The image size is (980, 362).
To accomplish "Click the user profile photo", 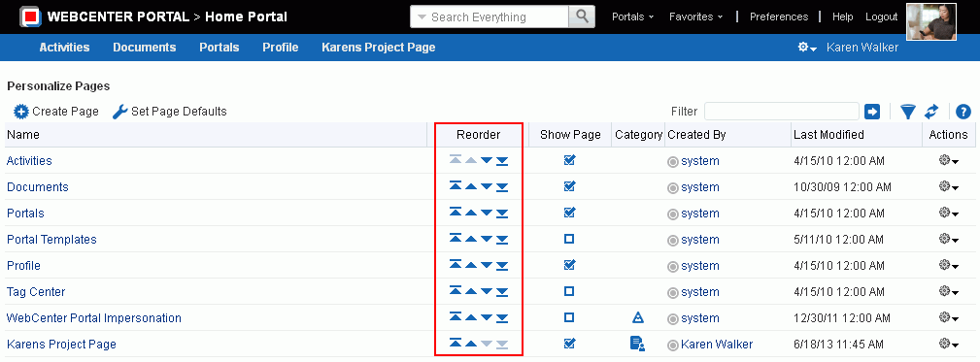I will 931,22.
